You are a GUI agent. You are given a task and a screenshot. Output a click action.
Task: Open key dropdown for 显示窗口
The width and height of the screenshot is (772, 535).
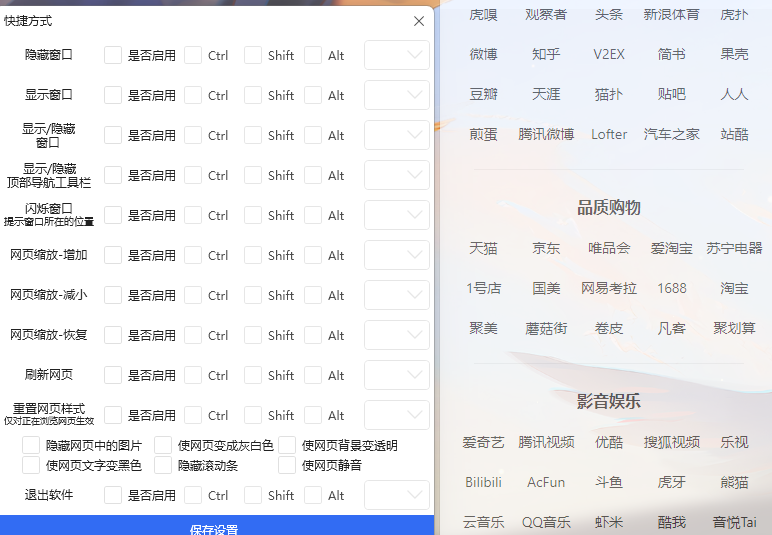[397, 95]
